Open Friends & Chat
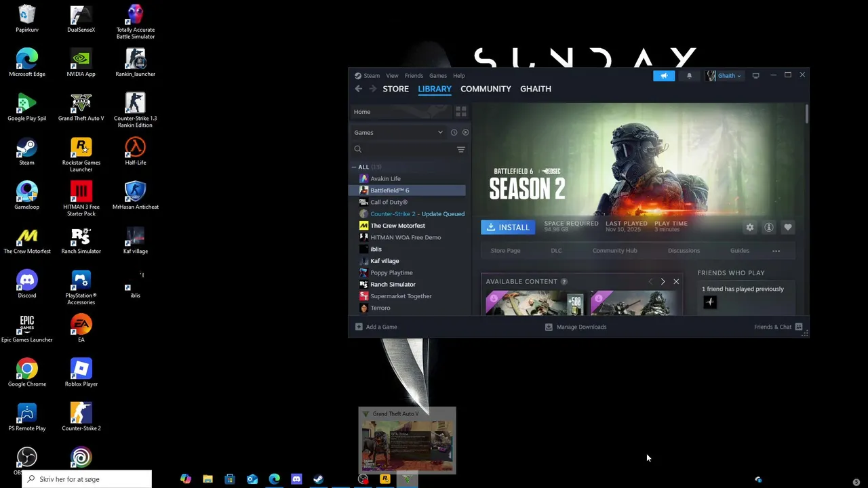 778,327
